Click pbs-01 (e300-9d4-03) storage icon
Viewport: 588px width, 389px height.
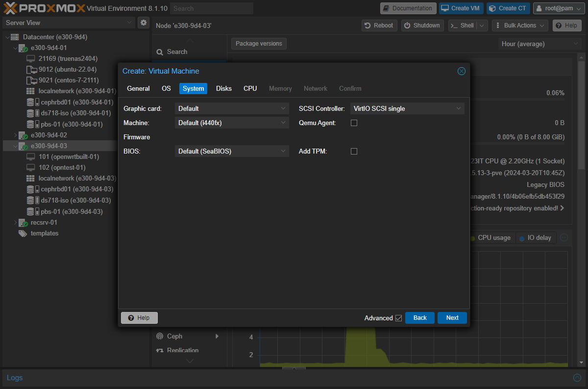[32, 211]
